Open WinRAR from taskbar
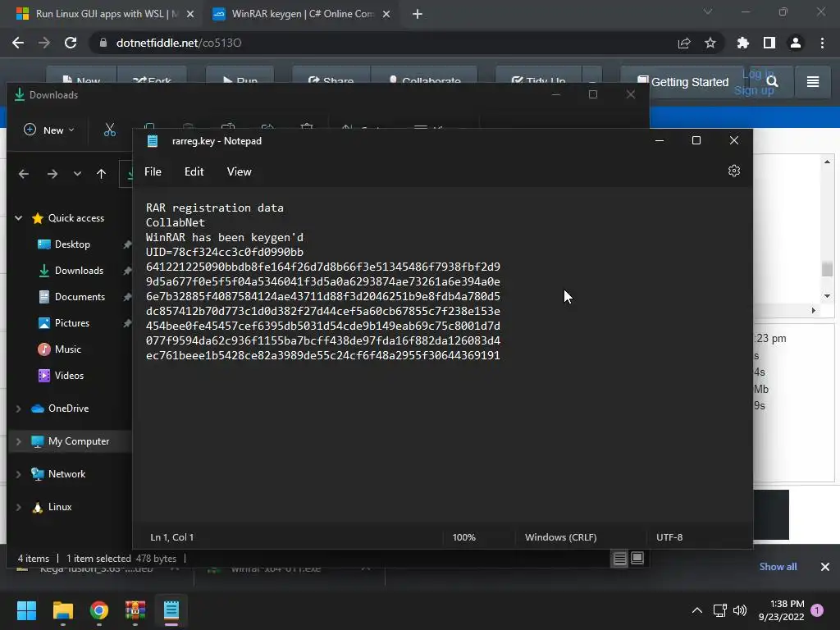 (135, 610)
